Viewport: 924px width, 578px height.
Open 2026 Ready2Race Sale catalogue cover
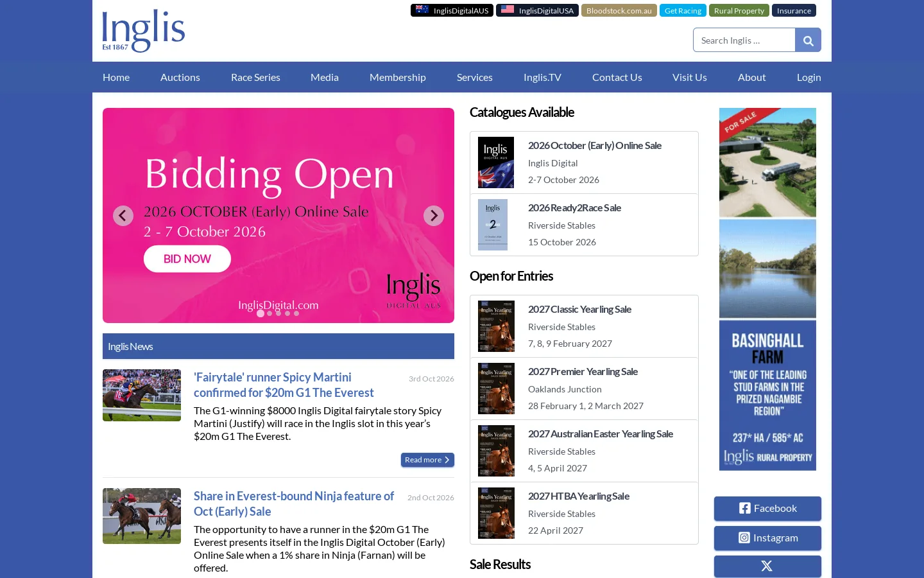click(493, 225)
